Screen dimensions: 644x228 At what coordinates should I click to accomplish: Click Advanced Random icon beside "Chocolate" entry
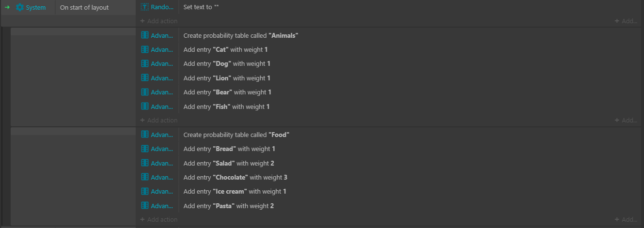144,177
